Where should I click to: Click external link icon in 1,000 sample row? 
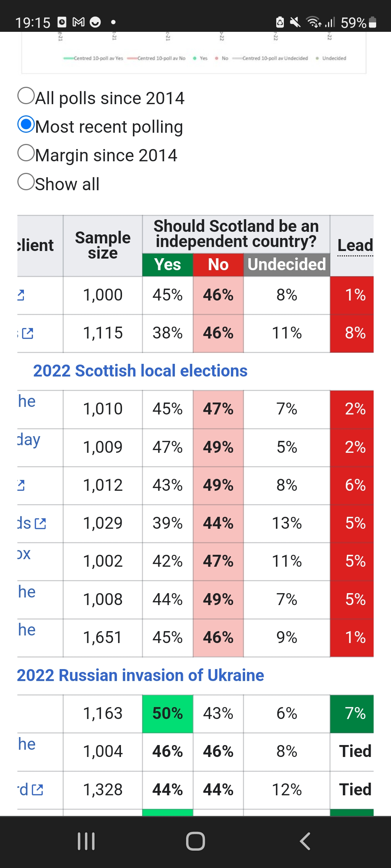tap(21, 295)
